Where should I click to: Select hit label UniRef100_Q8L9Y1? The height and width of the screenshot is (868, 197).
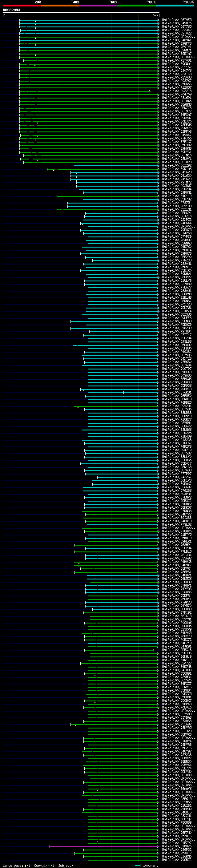177,159
